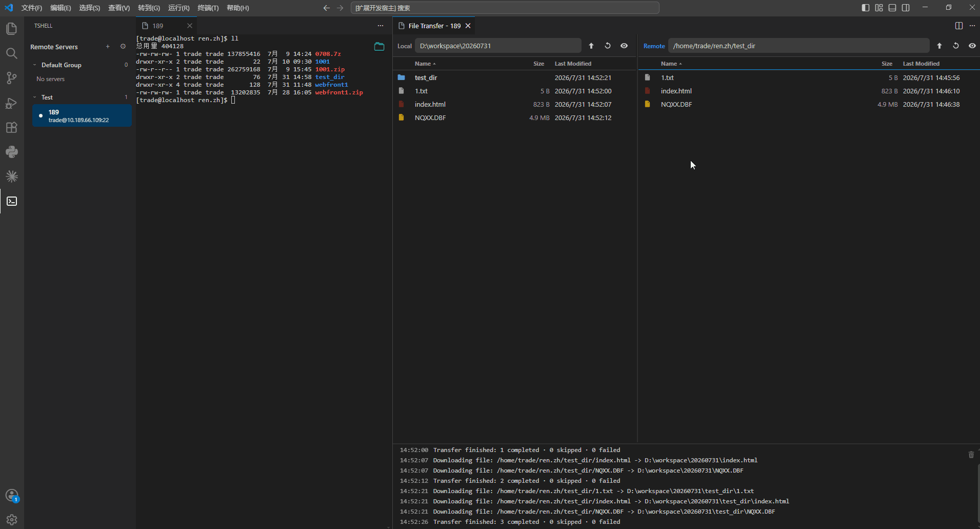Open Source Control view in activity bar
The image size is (980, 529).
pos(12,78)
